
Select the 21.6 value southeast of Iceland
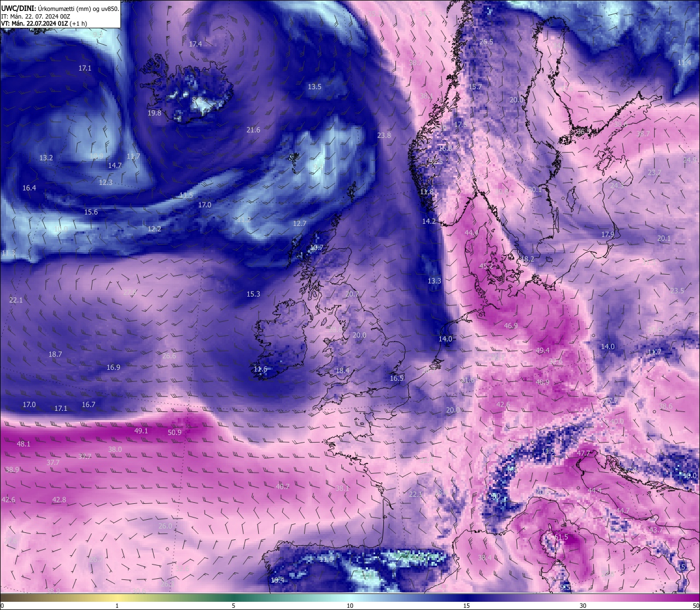point(253,130)
